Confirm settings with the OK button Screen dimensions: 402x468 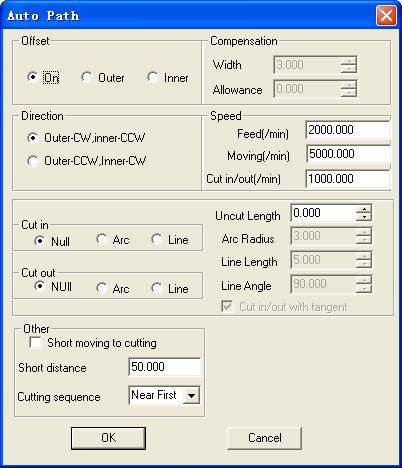point(108,438)
